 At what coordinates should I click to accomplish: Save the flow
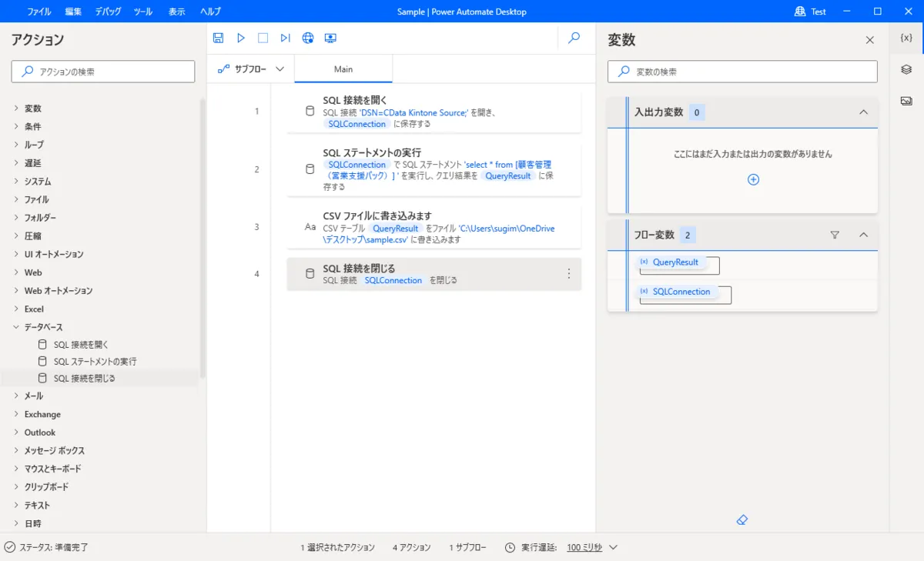[218, 37]
